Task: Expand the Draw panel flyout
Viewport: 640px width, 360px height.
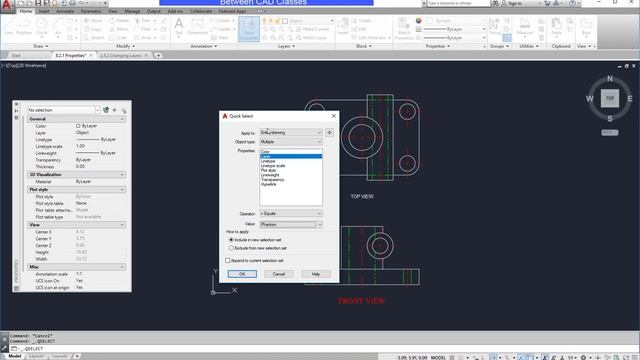Action: [x=41, y=46]
